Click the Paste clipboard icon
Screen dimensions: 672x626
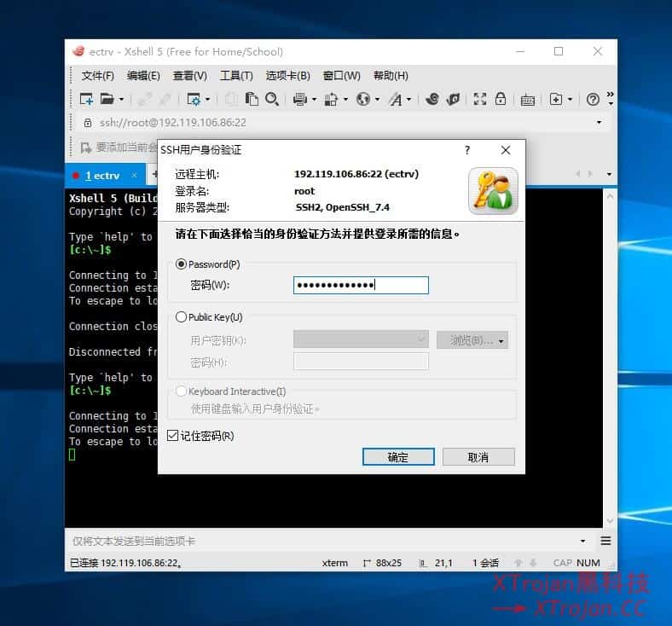click(252, 100)
